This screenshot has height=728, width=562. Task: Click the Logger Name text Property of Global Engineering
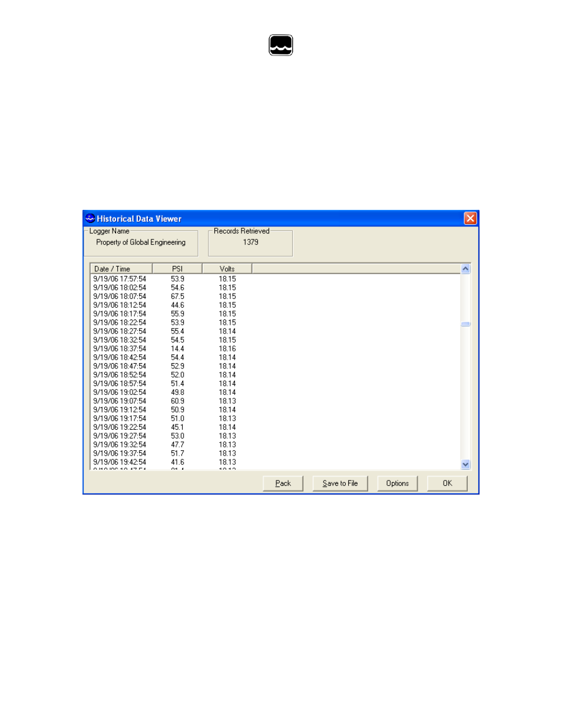[141, 242]
